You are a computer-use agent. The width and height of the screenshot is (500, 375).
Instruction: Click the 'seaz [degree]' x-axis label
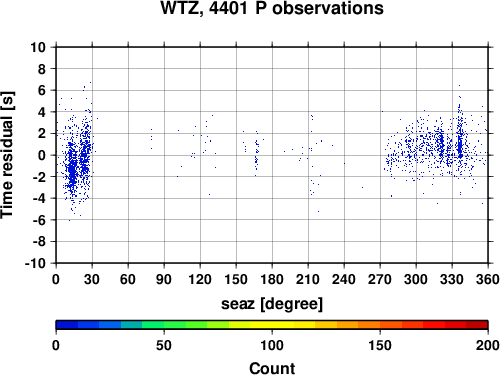click(x=272, y=304)
